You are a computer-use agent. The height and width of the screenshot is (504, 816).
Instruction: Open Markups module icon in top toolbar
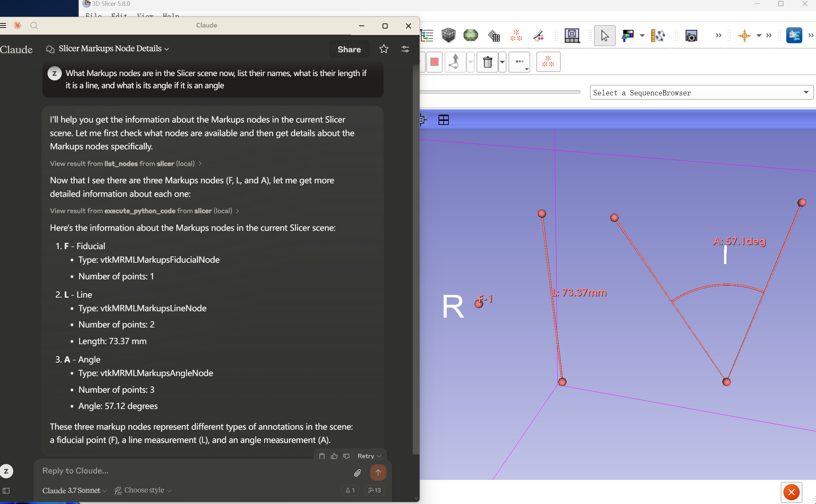point(516,35)
